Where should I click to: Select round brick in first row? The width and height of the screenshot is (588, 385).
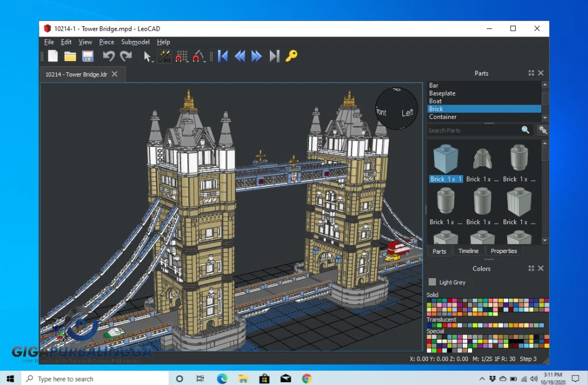point(519,163)
